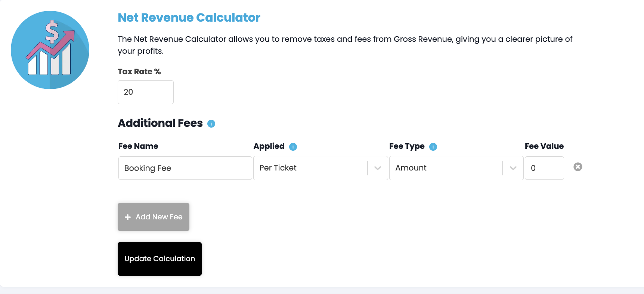The height and width of the screenshot is (294, 644).
Task: Focus the Tax Rate % input field
Action: tap(146, 92)
